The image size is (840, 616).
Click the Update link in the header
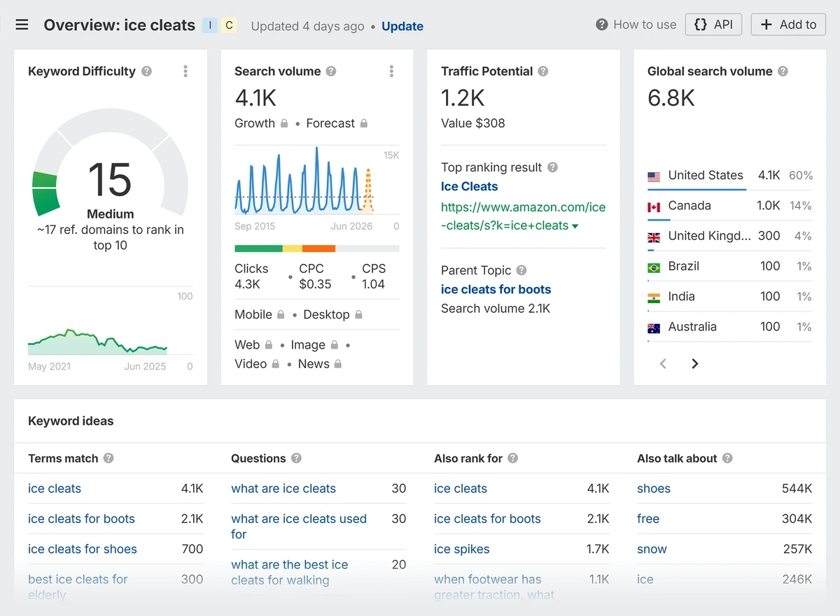click(402, 27)
